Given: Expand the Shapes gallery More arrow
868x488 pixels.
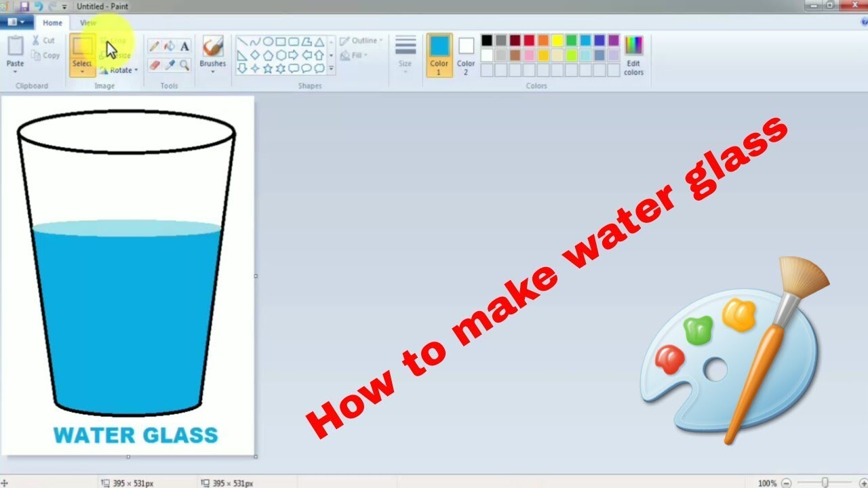Looking at the screenshot, I should click(x=331, y=68).
